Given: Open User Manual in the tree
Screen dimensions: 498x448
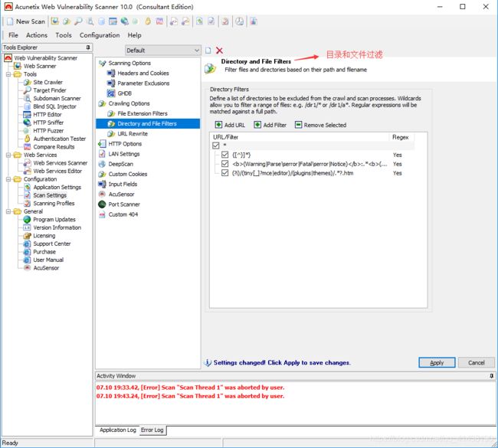Looking at the screenshot, I should 48,260.
